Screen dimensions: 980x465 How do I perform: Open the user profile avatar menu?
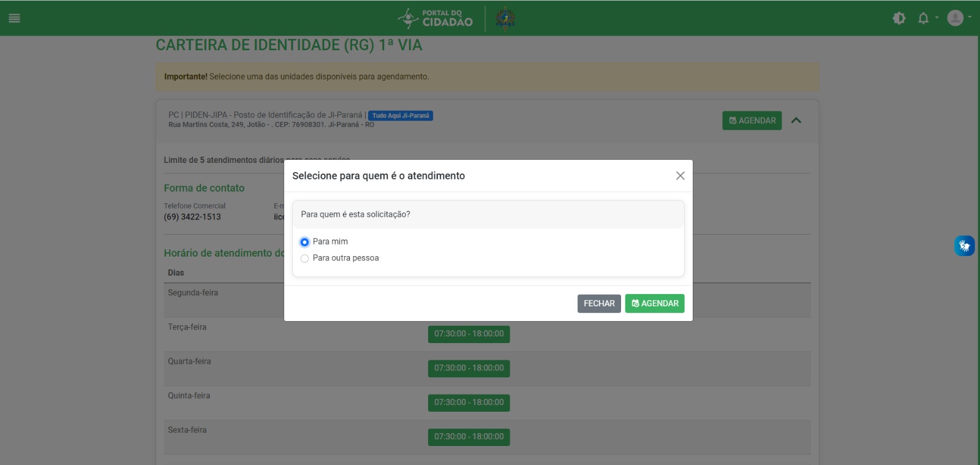click(955, 18)
